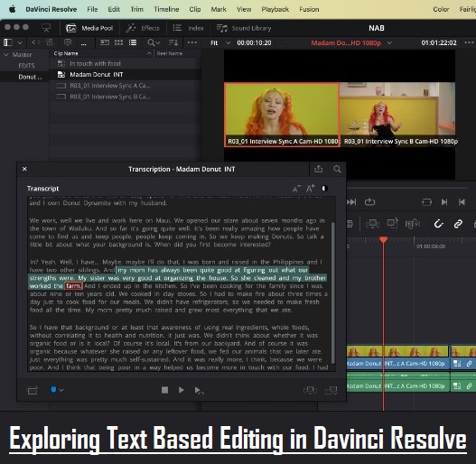Toggle loop playback in viewer
Screen dimensions: 476x464
pos(369,202)
